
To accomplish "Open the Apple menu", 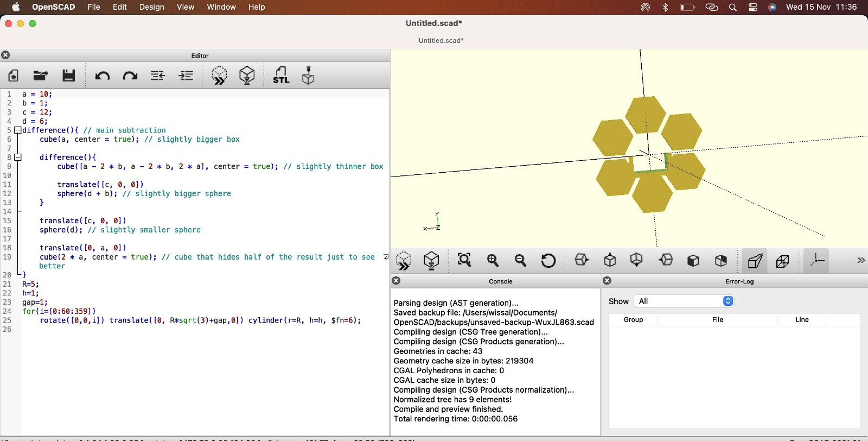I will (x=16, y=7).
